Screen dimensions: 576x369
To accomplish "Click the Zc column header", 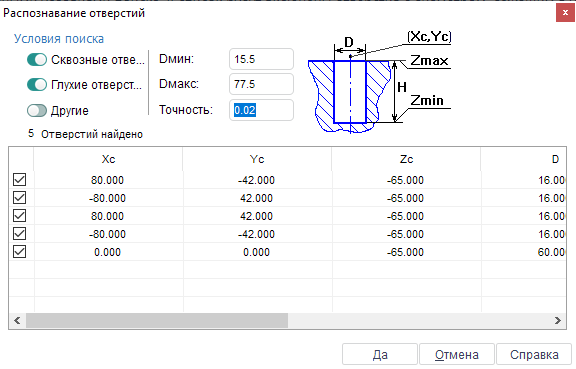I will point(406,159).
